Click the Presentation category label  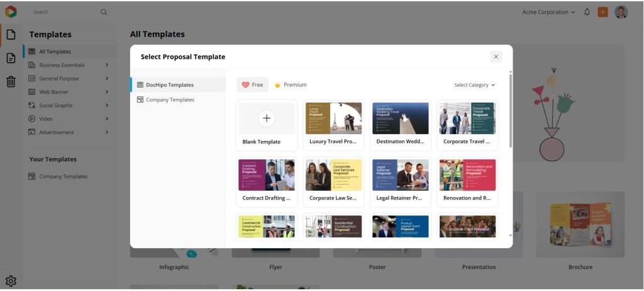pos(479,267)
